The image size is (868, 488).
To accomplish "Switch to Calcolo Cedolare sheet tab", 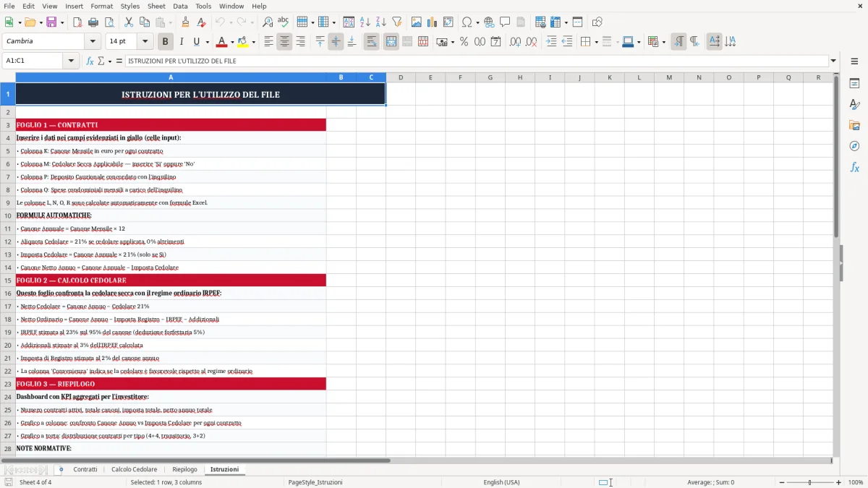I will (x=134, y=470).
